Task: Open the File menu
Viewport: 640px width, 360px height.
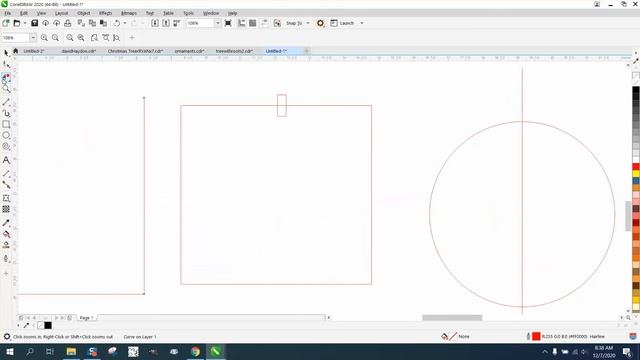Action: click(8, 13)
